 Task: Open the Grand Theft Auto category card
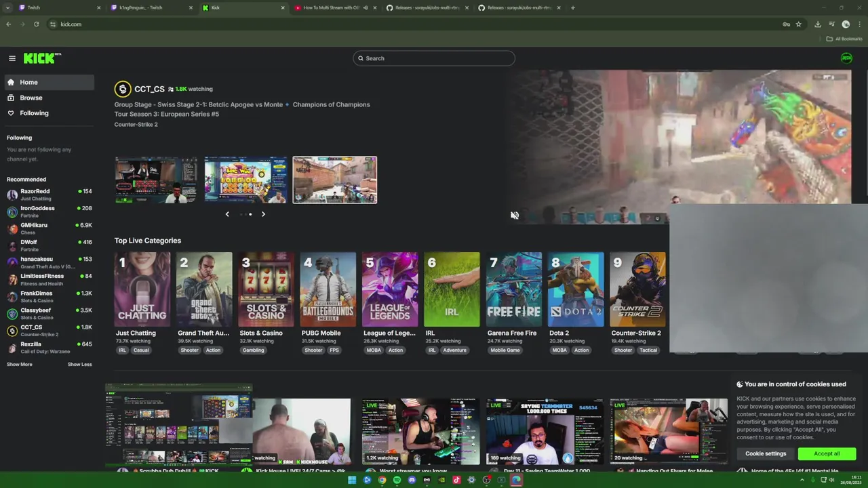pos(204,289)
